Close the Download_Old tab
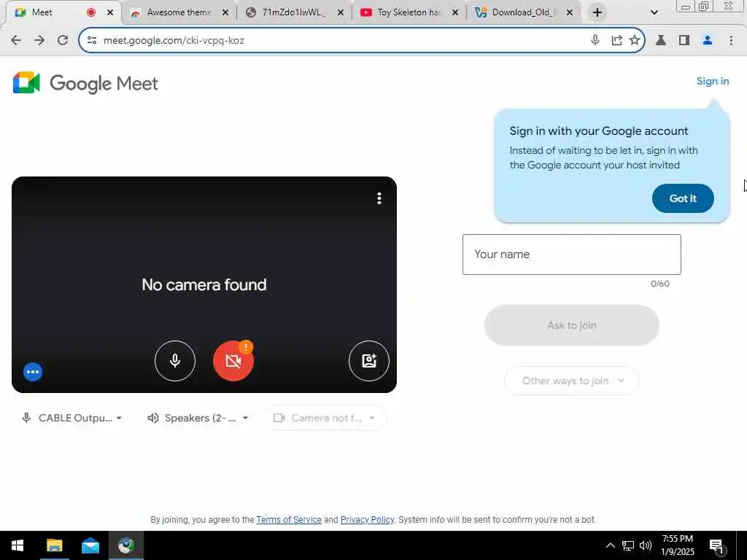This screenshot has height=560, width=747. pos(569,12)
